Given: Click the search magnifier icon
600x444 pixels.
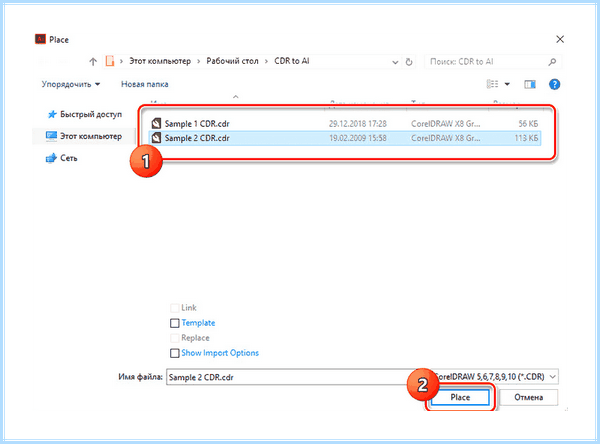Looking at the screenshot, I should point(552,62).
